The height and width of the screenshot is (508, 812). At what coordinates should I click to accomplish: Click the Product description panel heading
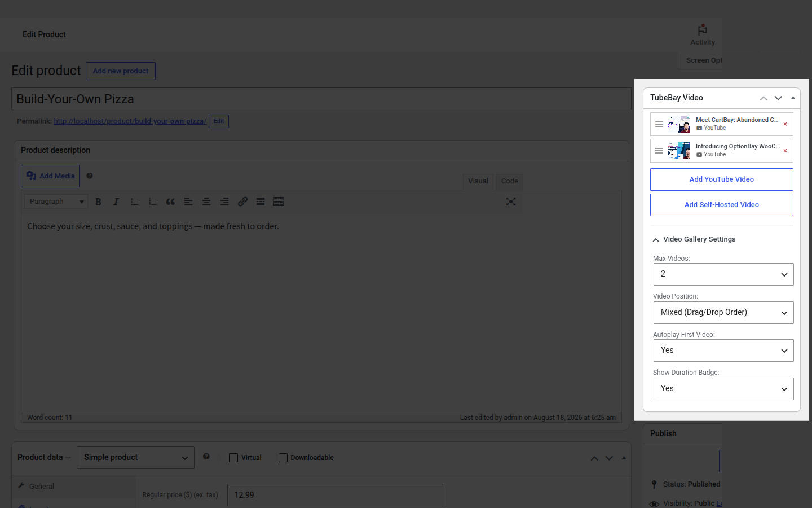tap(55, 150)
